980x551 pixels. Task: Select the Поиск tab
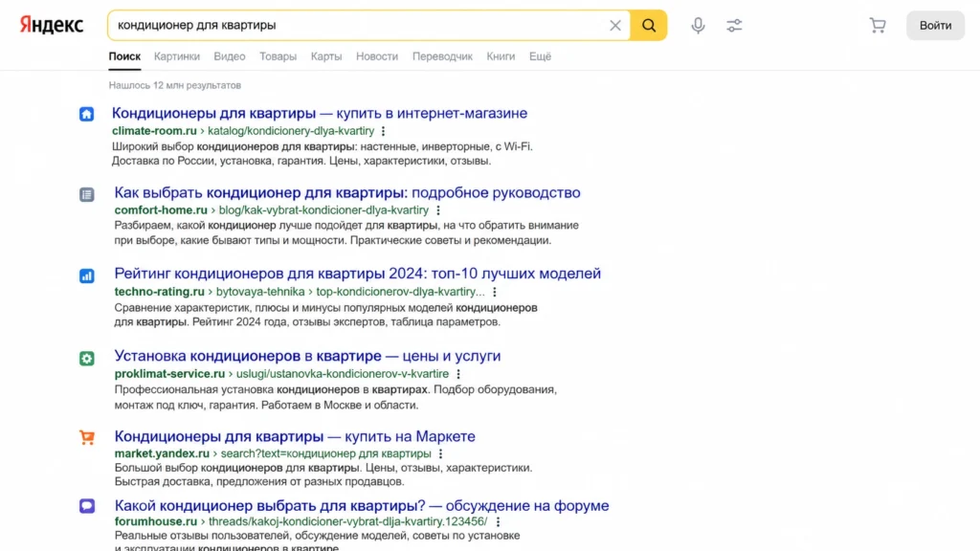click(124, 56)
